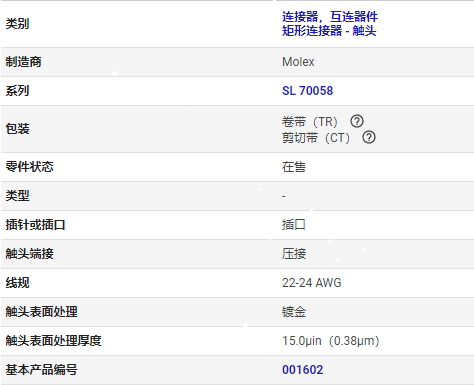This screenshot has width=474, height=385.
Task: Click the 触头表面处理厚度 row label
Action: point(53,341)
